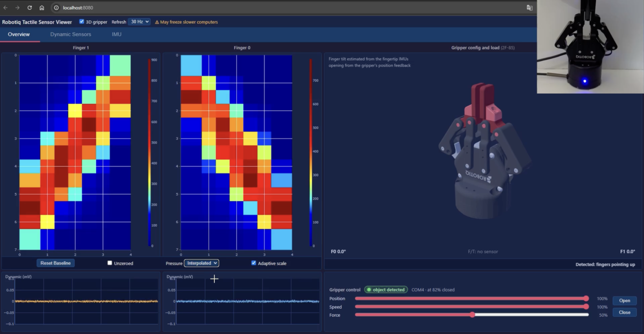Toggle the 3D gripper checkbox
644x334 pixels.
(x=82, y=22)
